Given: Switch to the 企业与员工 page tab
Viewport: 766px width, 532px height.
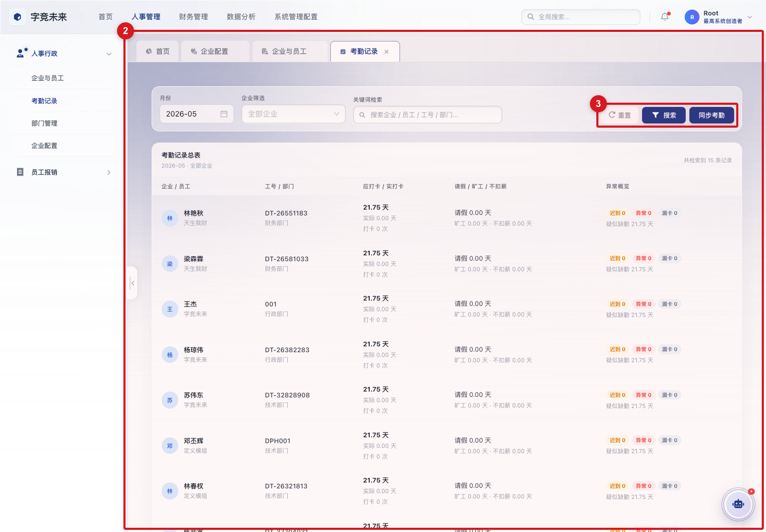Looking at the screenshot, I should coord(289,52).
